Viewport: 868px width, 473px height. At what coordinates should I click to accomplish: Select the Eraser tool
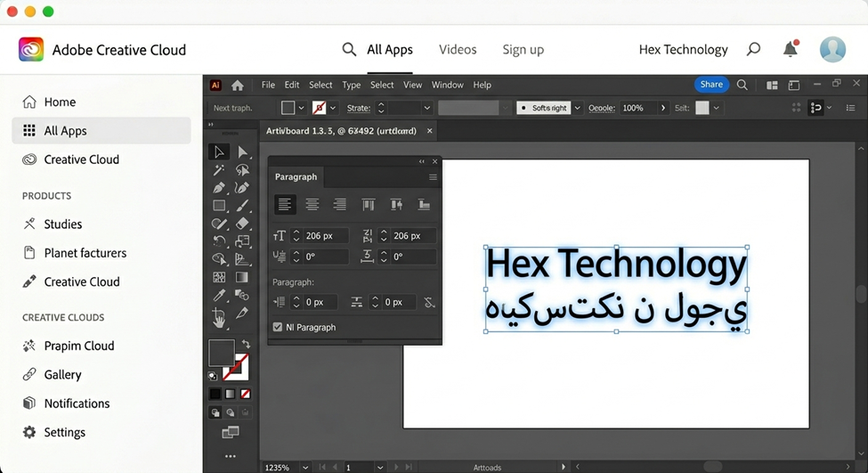(242, 224)
